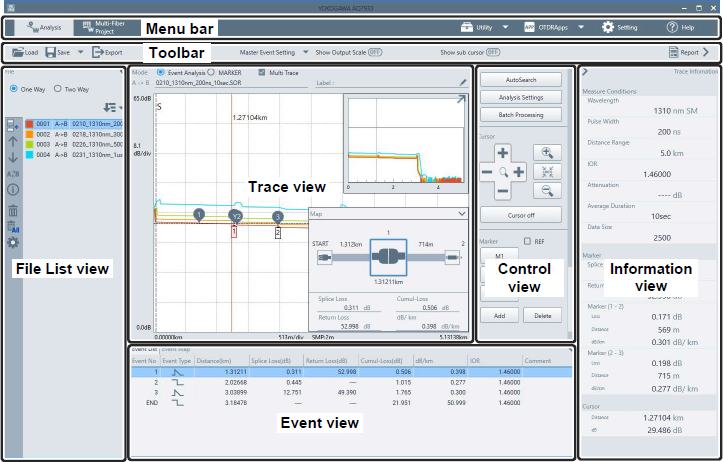Toggle the Multi Trace checkbox
This screenshot has height=462, width=723.
[263, 73]
